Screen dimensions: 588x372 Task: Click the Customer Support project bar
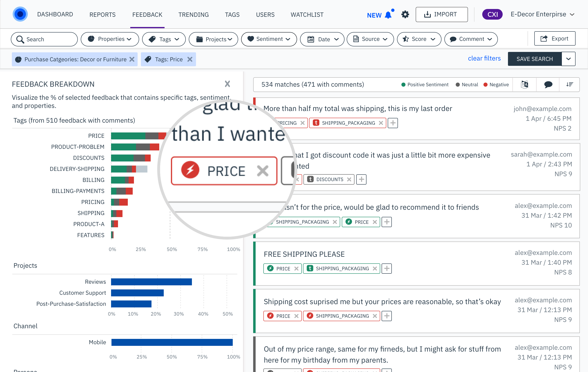[x=137, y=293]
